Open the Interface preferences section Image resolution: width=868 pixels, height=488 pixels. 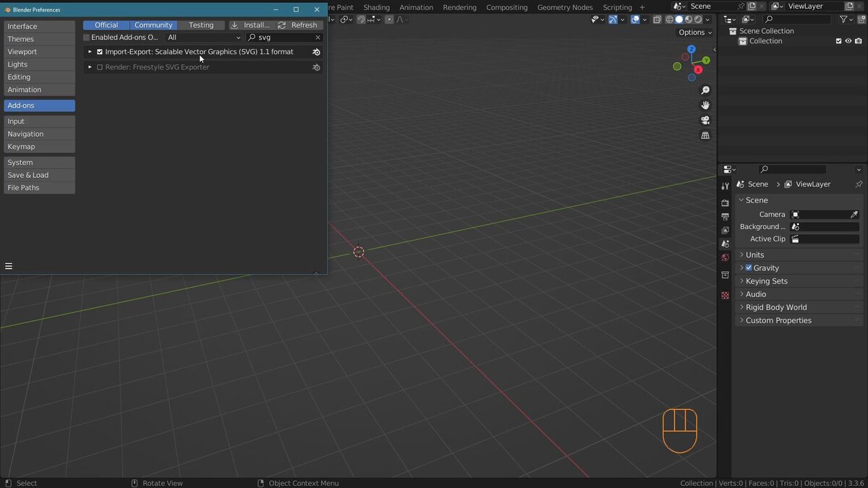point(39,27)
